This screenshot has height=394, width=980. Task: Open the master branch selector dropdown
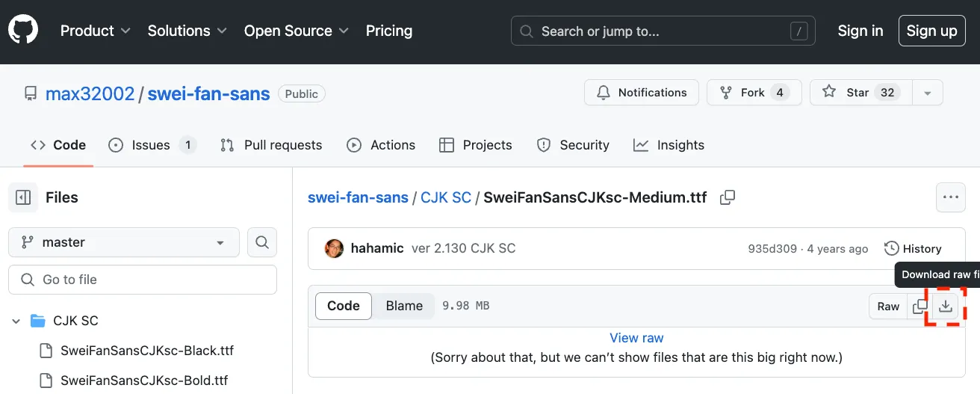pyautogui.click(x=124, y=242)
